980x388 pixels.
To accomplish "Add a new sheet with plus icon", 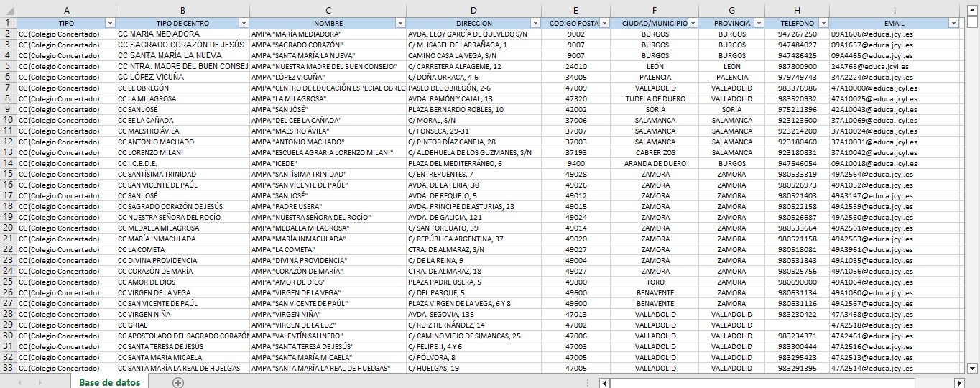I will point(178,382).
